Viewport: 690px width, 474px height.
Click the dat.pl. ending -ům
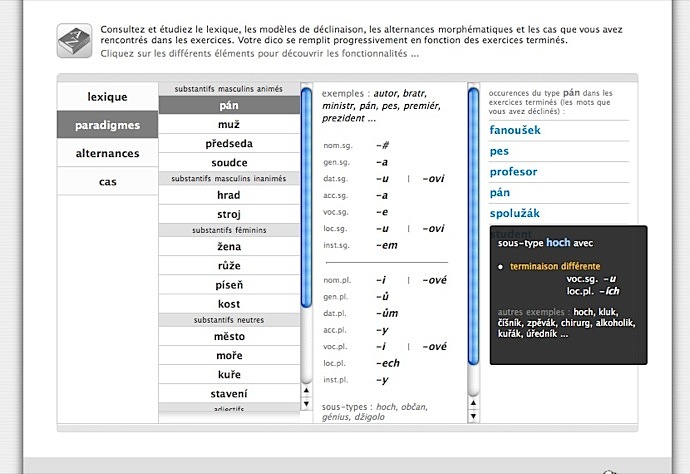coord(387,313)
